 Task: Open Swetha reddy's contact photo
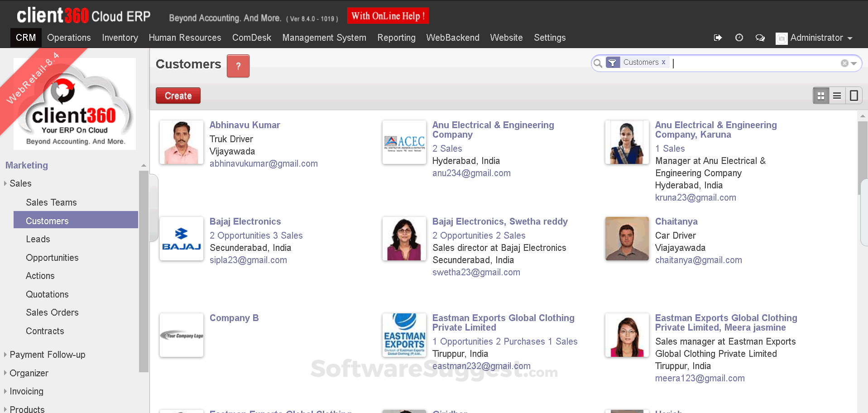tap(404, 239)
